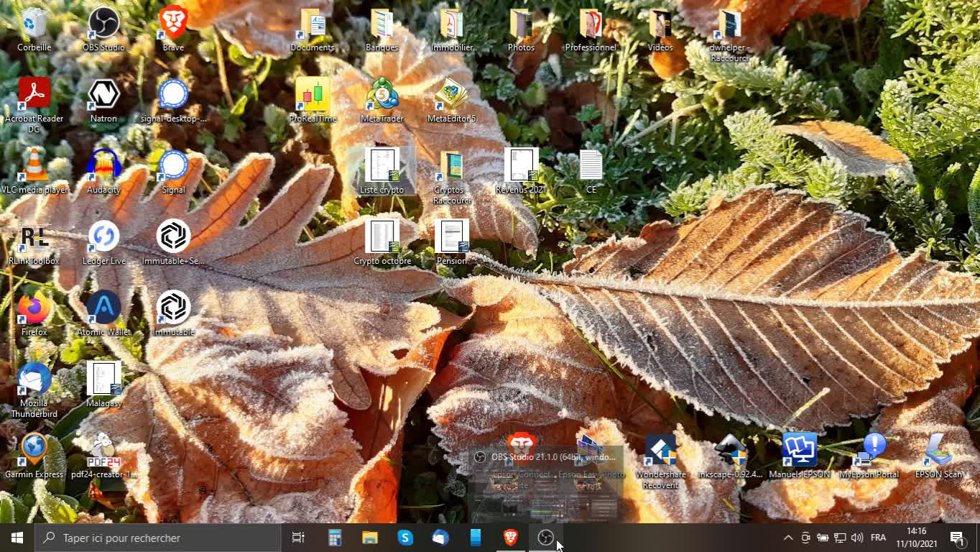Show hidden system tray icons chevron

(788, 538)
